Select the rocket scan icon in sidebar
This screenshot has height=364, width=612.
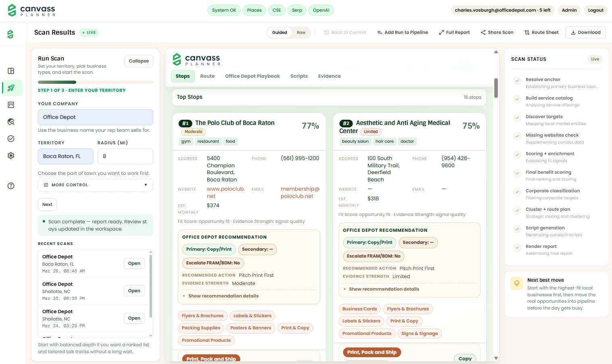pos(11,88)
